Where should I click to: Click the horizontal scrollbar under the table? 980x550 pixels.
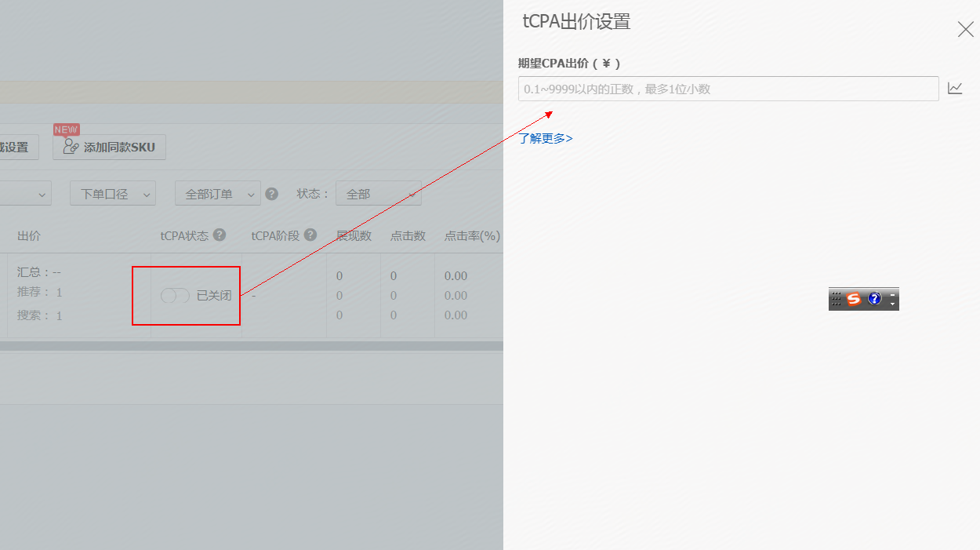tap(251, 345)
